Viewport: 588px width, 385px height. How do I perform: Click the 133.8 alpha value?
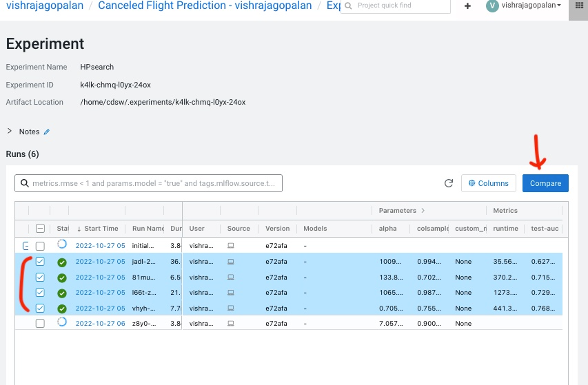(391, 277)
